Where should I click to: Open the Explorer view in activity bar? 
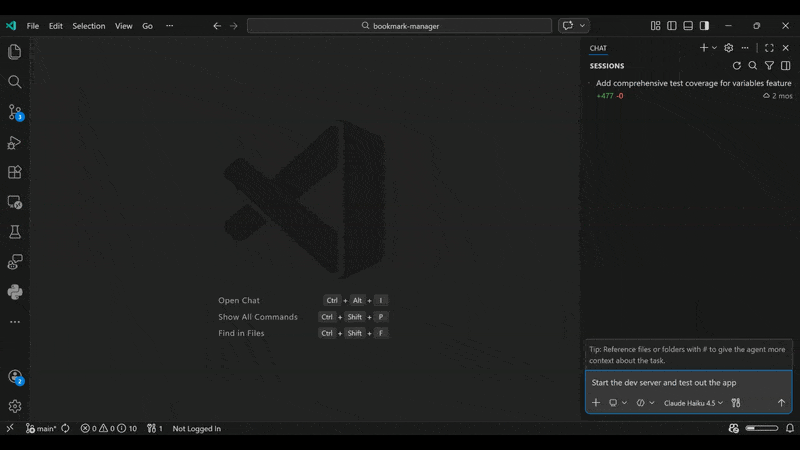pos(15,52)
